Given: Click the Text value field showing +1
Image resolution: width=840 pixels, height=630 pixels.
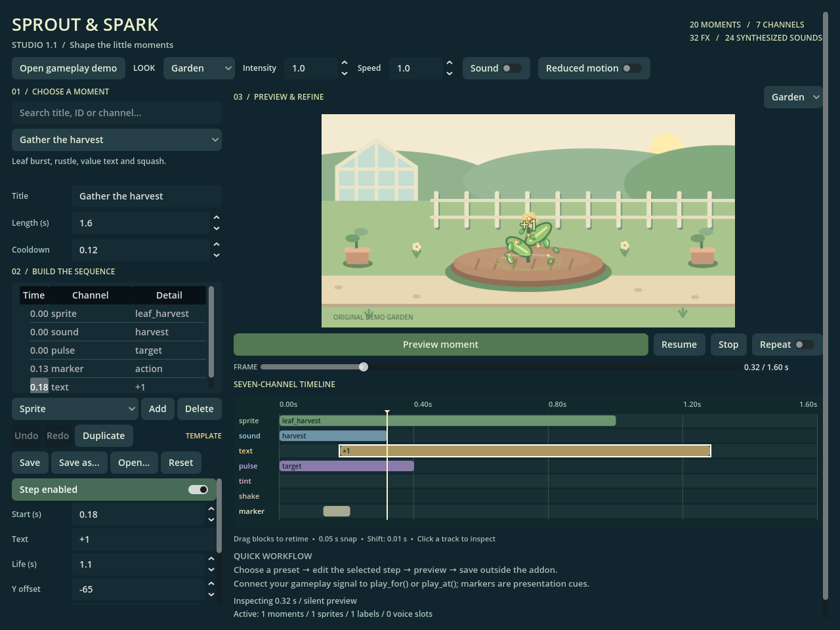Looking at the screenshot, I should pyautogui.click(x=144, y=539).
